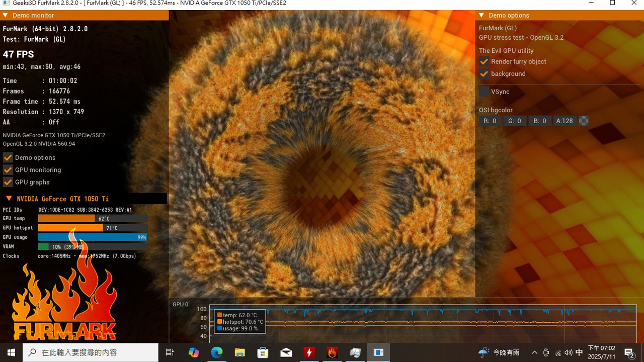Launch Copilot from the taskbar
The width and height of the screenshot is (644, 362).
pyautogui.click(x=193, y=352)
